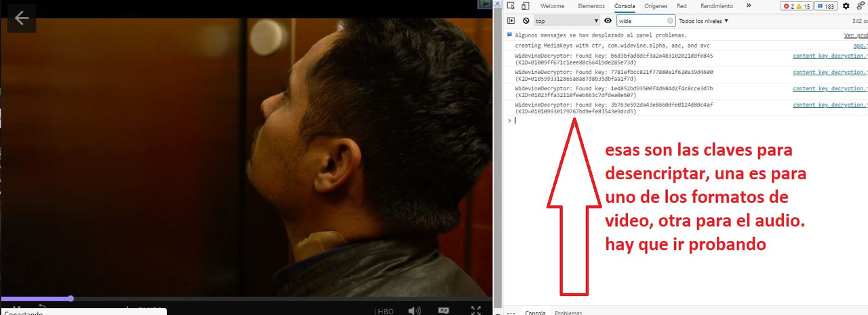Create live expression with the eye icon
Screen dimensions: 868x315
(x=608, y=21)
